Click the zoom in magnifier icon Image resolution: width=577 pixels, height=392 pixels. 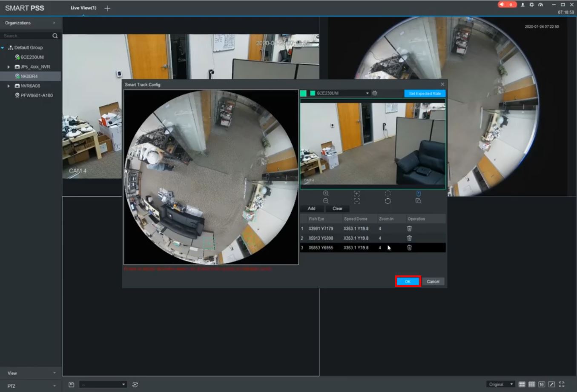pyautogui.click(x=326, y=193)
